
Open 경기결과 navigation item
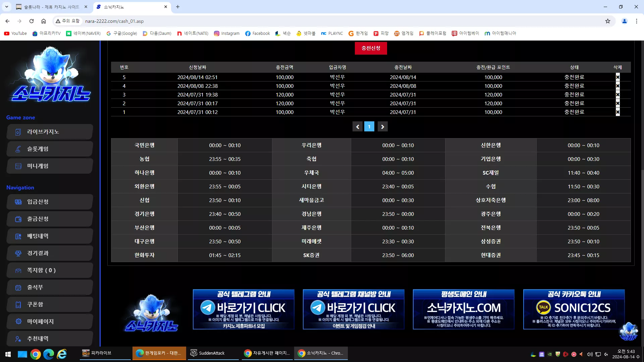(50, 253)
